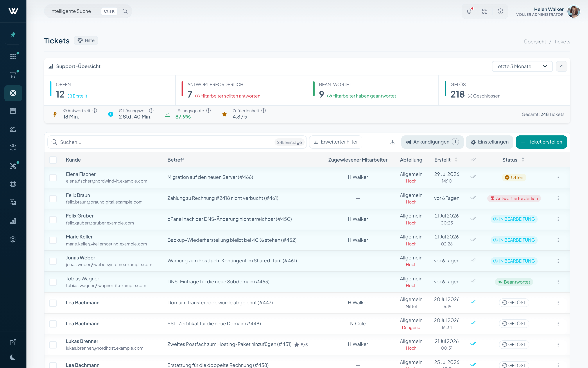The image size is (588, 368).
Task: Open the globe domains sidebar icon
Action: click(x=13, y=184)
